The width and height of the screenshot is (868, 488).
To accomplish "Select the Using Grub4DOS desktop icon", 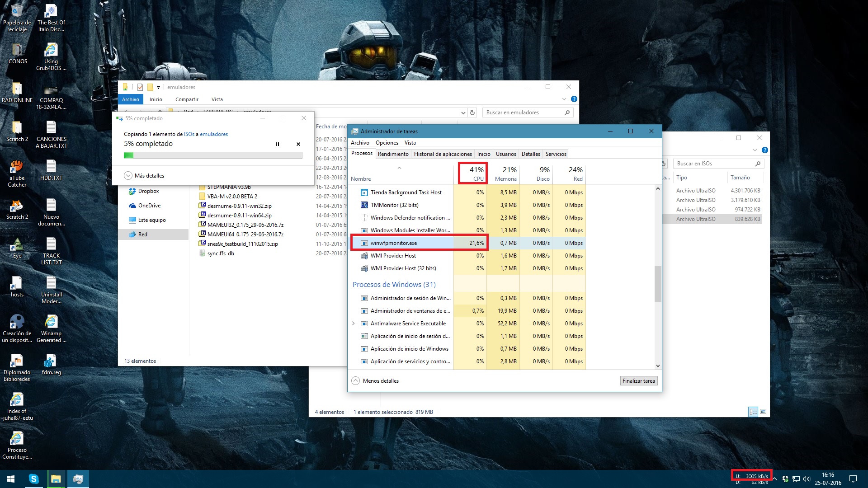I will [51, 57].
